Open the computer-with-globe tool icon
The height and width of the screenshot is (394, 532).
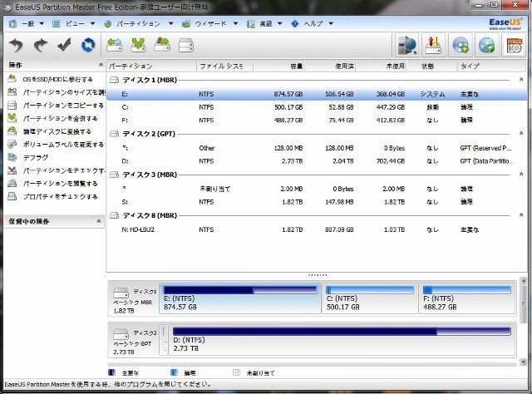coord(406,45)
